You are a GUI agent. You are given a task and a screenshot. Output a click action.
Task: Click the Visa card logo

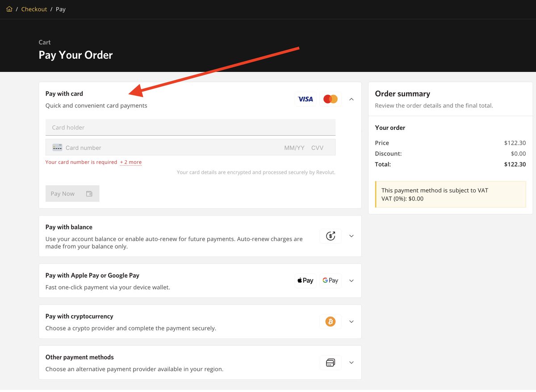(x=306, y=99)
